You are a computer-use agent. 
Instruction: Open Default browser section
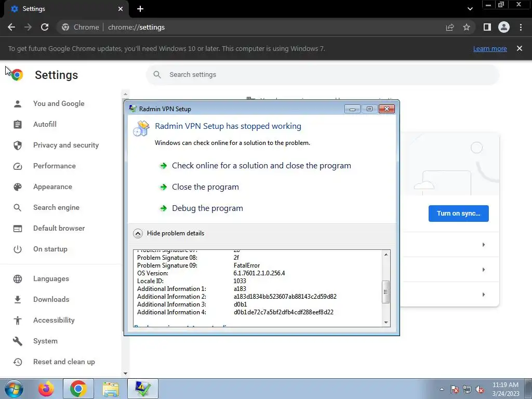click(59, 229)
